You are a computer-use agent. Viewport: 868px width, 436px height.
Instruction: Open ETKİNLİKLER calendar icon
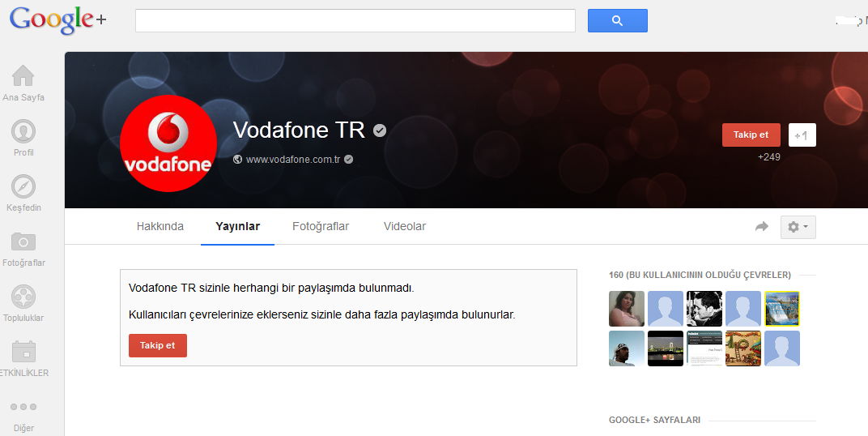pos(23,353)
